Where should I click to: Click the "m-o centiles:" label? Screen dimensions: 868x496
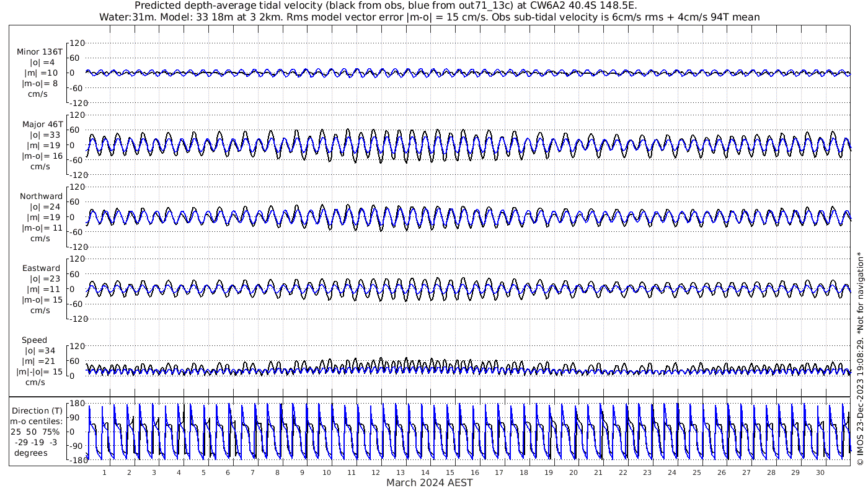[x=37, y=422]
